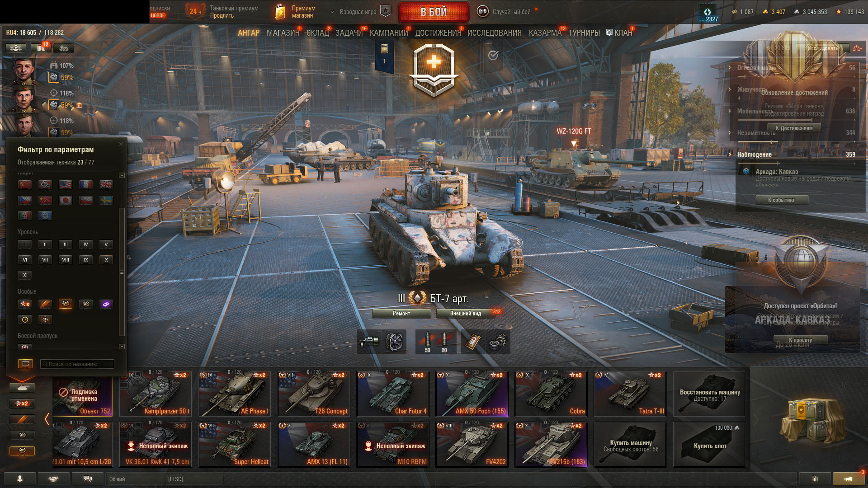The height and width of the screenshot is (488, 868).
Task: Open the МАГАЗИН tab
Action: pos(283,33)
